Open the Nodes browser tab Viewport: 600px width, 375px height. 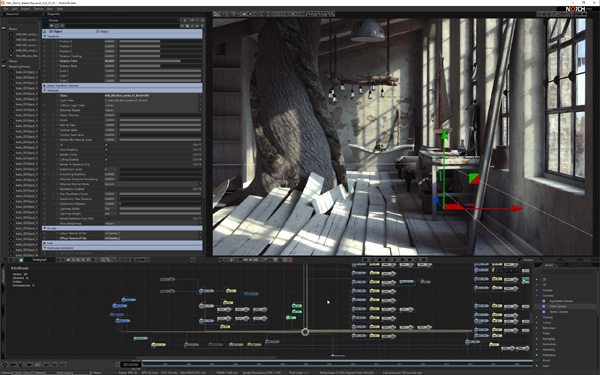coord(549,265)
